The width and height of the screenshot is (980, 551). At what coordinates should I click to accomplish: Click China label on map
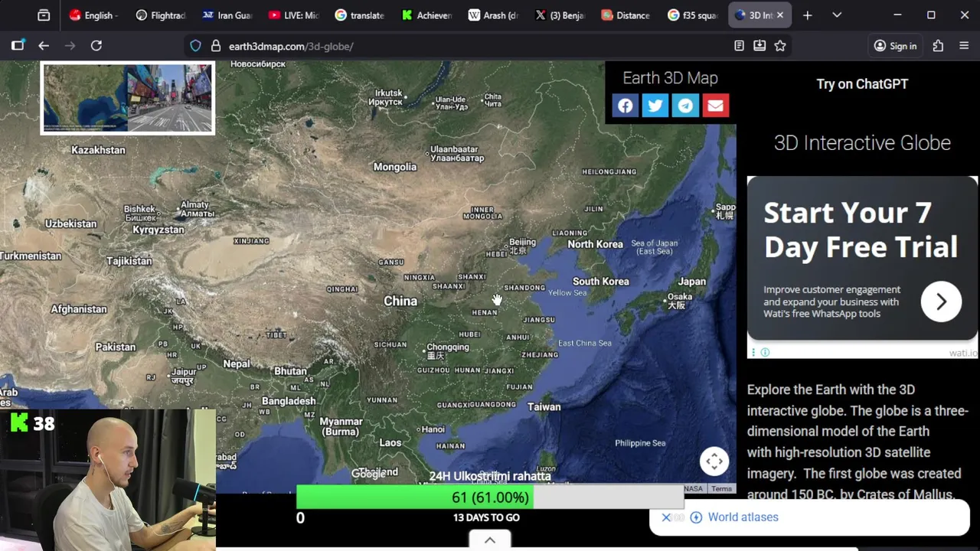[400, 302]
